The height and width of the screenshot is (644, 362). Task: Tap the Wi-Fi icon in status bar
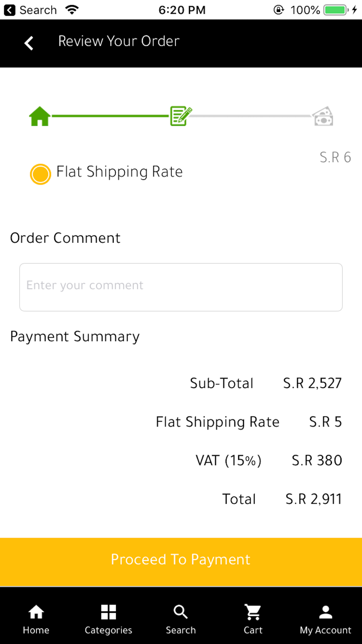(x=72, y=10)
